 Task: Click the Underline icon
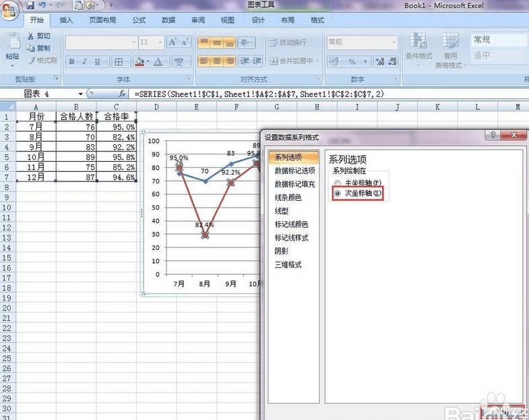97,62
